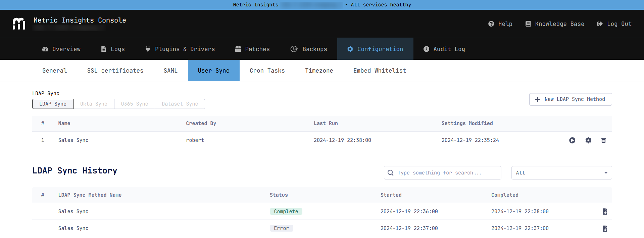Switch to Dataset Sync option
Viewport: 644px width, 238px height.
[x=180, y=104]
